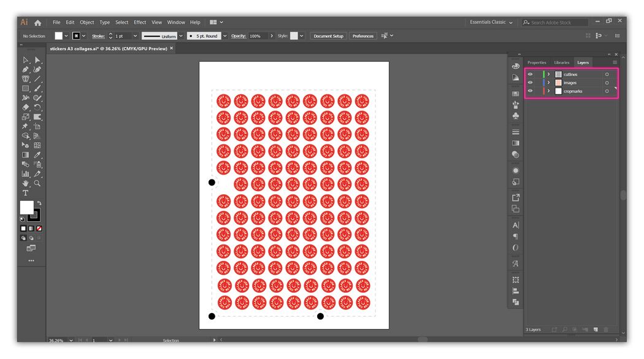Expand the cutlines layer contents
This screenshot has height=359, width=644.
click(548, 74)
